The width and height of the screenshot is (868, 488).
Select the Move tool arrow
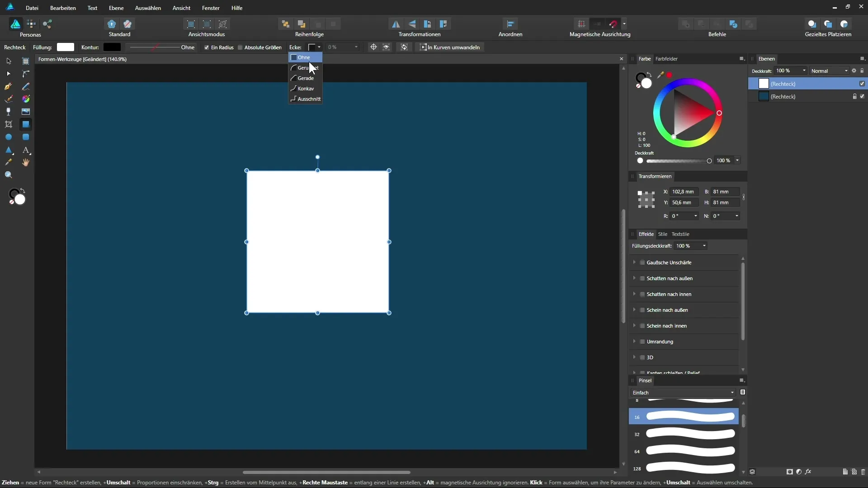click(9, 61)
